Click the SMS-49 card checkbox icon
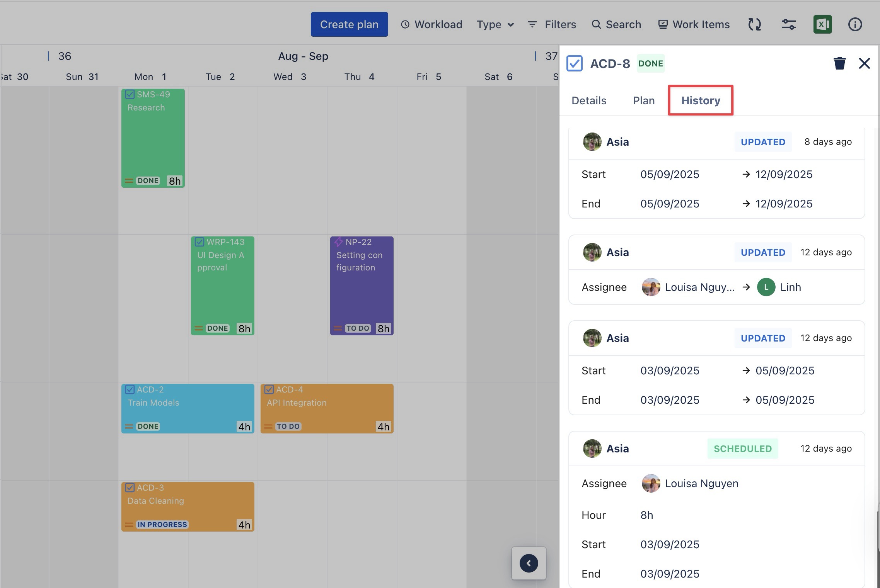The height and width of the screenshot is (588, 880). click(130, 95)
